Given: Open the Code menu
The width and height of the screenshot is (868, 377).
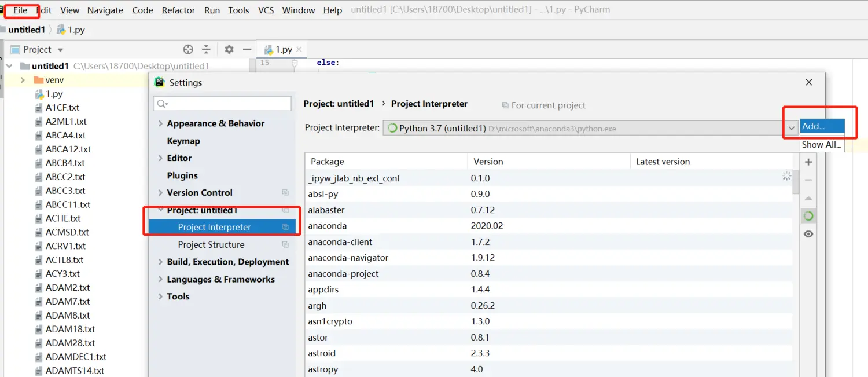Looking at the screenshot, I should click(142, 10).
